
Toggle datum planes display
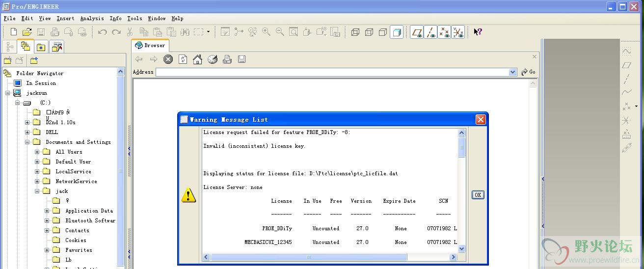click(417, 32)
